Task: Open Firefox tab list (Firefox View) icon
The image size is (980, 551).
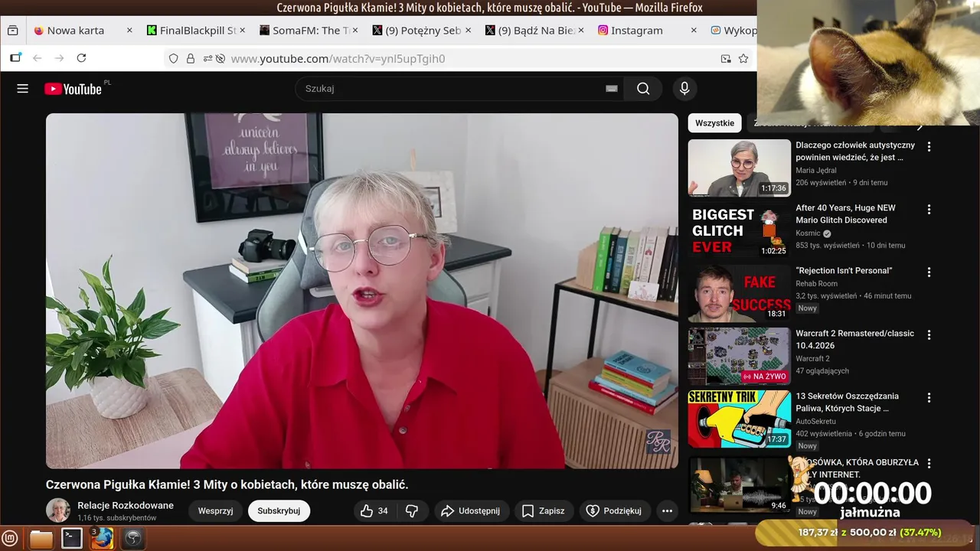Action: coord(13,31)
